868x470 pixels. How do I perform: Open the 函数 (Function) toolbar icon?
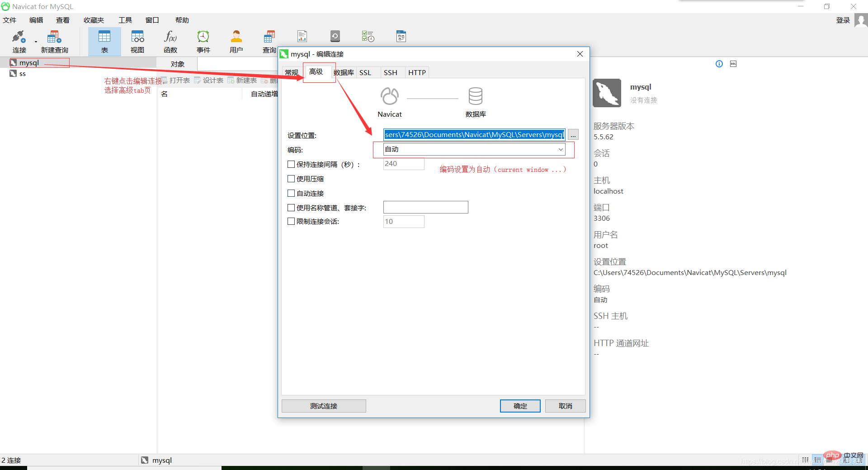point(170,37)
